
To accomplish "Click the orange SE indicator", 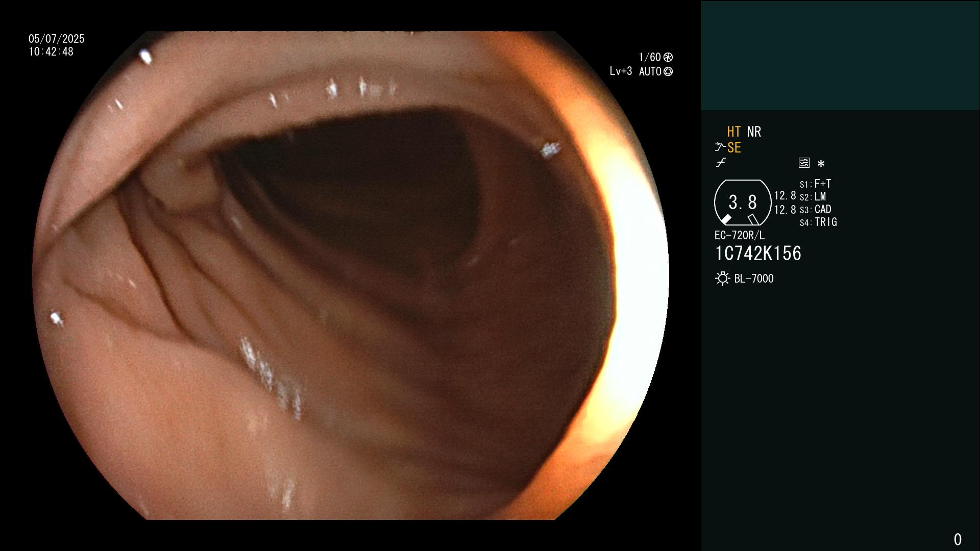I will pos(734,147).
